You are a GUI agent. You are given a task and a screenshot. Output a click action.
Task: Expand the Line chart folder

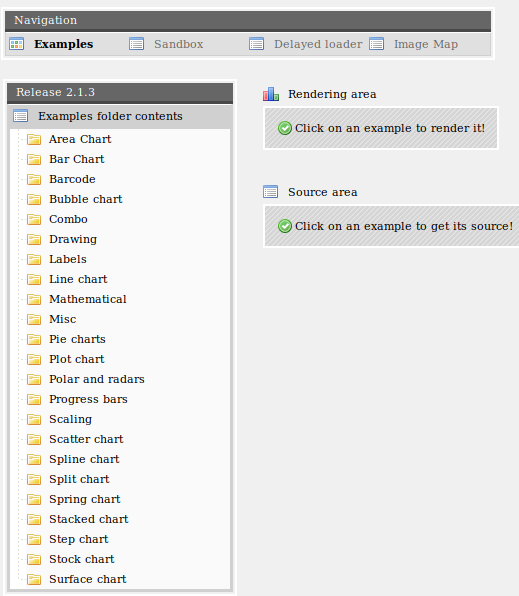[x=78, y=279]
